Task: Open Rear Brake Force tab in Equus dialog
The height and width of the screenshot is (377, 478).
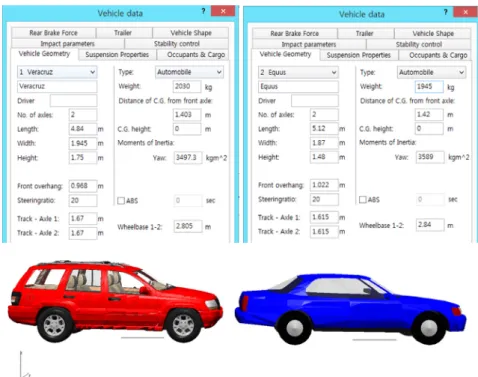Action: point(295,33)
